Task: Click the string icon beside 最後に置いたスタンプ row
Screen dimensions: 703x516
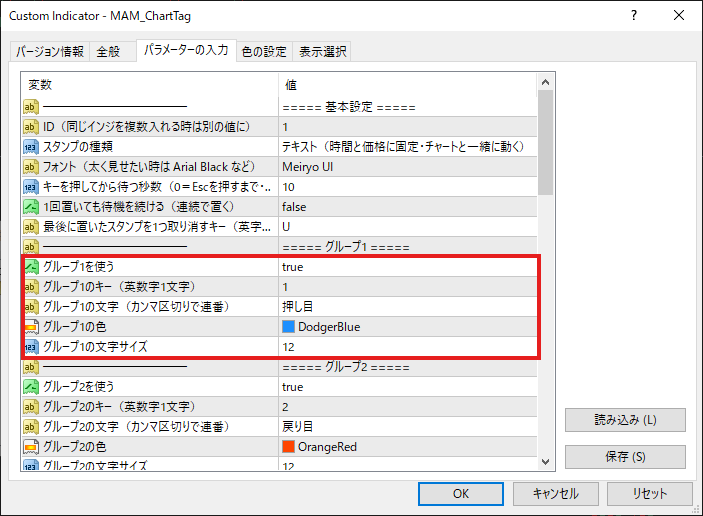Action: 30,227
